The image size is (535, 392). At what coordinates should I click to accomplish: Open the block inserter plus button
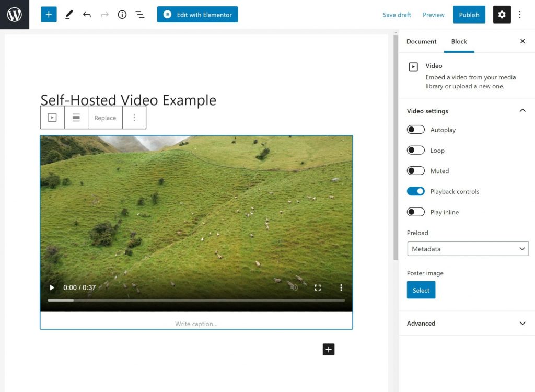49,15
